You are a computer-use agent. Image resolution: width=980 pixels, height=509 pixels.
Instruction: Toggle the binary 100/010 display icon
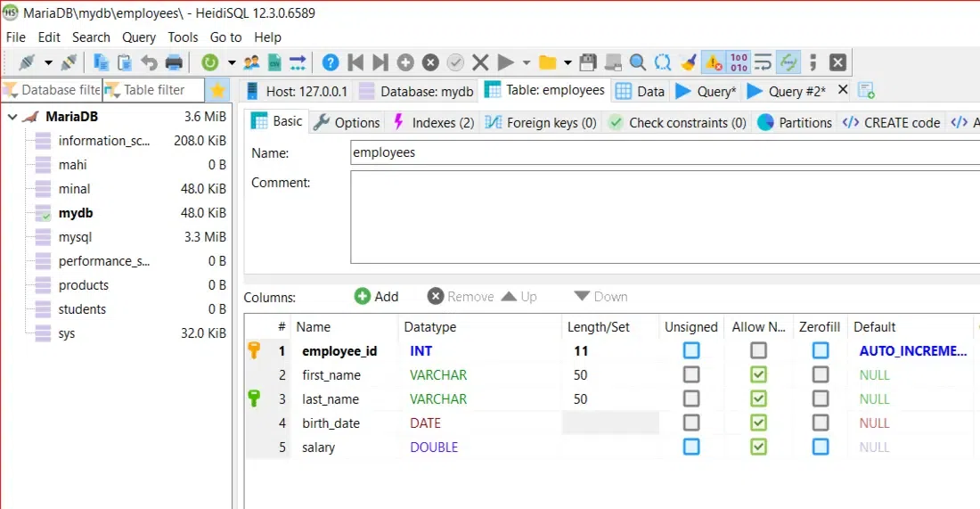pos(739,62)
